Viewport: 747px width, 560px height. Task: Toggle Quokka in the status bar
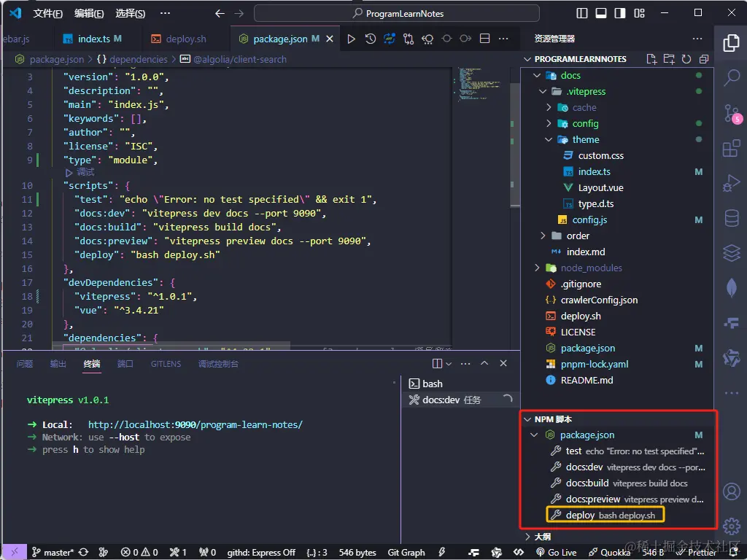[x=610, y=553]
